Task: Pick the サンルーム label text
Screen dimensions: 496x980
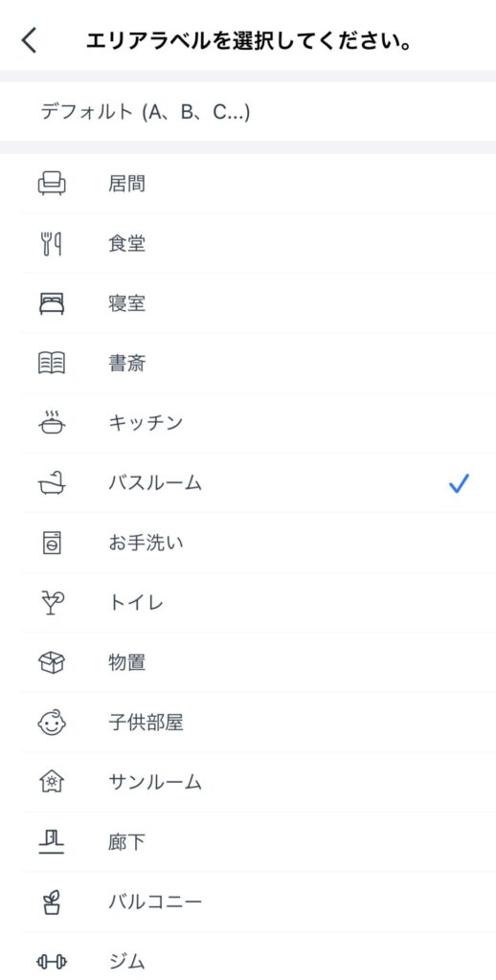Action: (x=154, y=783)
